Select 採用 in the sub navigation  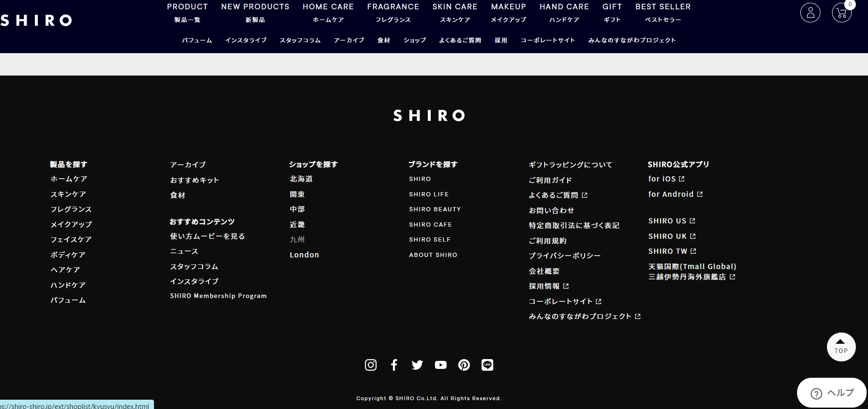501,40
